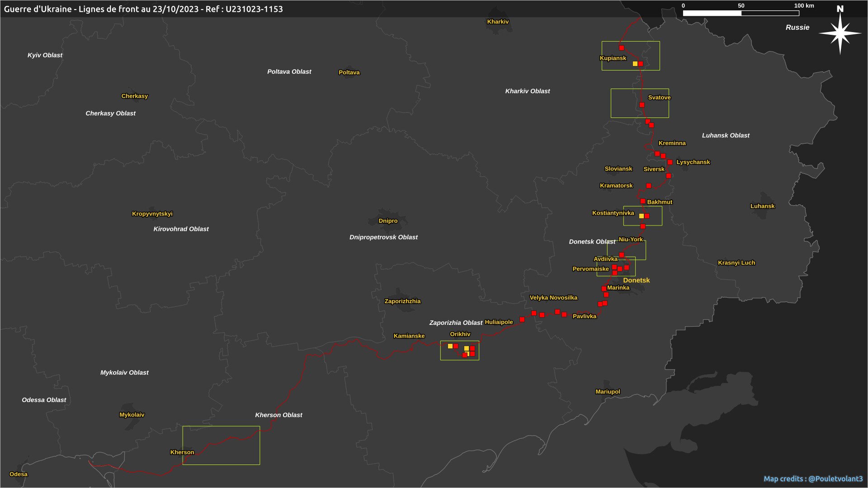Click the Bakhmut label
868x488 pixels.
point(660,202)
